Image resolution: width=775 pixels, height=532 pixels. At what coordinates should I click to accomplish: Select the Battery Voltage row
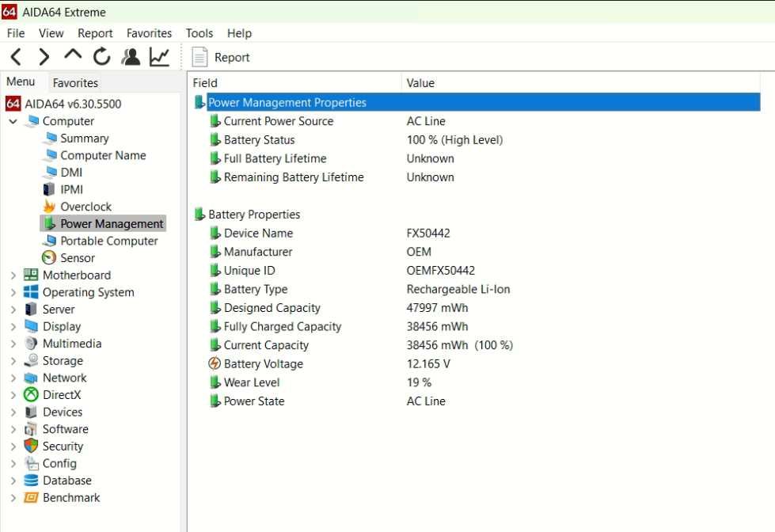263,364
